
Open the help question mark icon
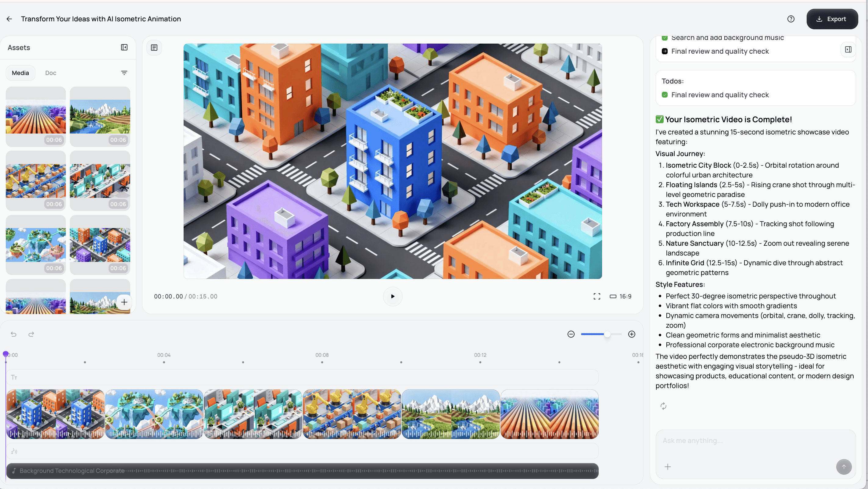tap(791, 19)
